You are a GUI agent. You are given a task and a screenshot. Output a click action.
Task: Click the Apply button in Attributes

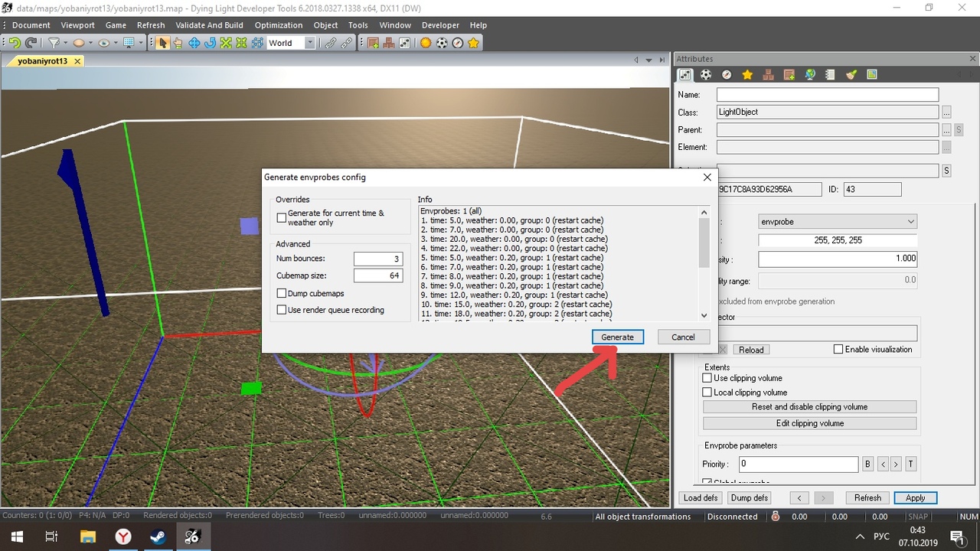(916, 497)
